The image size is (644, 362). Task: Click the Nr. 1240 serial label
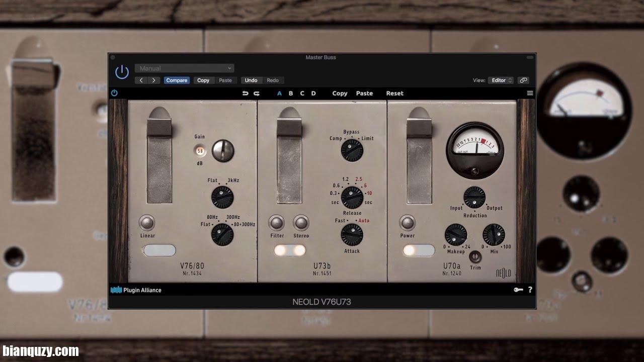pyautogui.click(x=452, y=274)
